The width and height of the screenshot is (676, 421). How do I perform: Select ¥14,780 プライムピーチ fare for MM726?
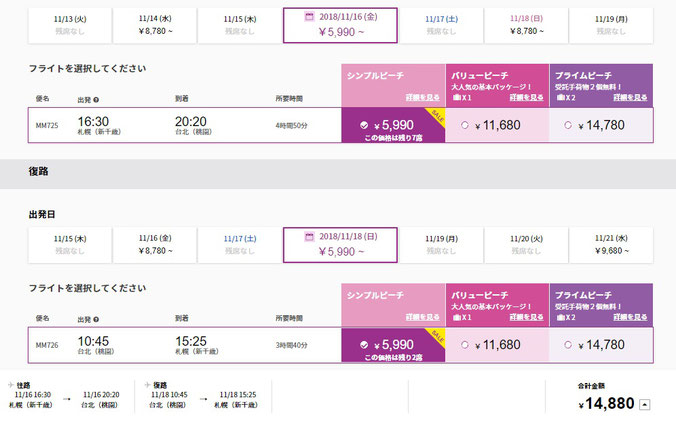coord(601,345)
